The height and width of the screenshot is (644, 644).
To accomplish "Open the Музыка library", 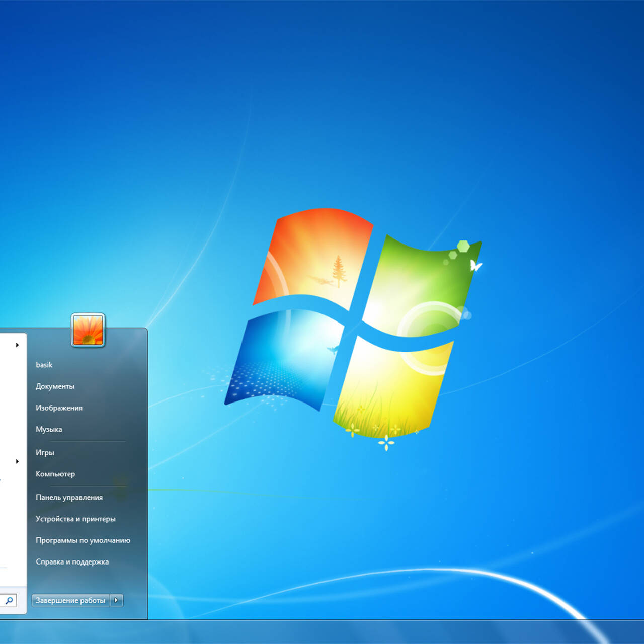I will click(49, 429).
